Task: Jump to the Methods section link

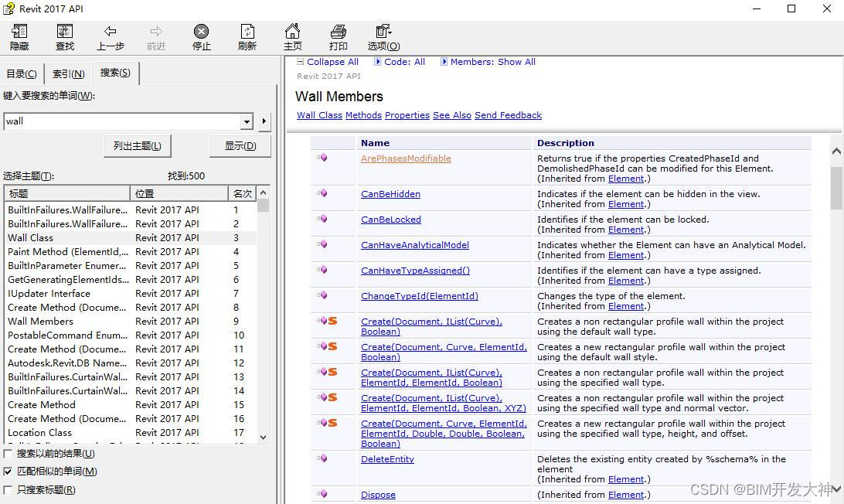Action: [x=363, y=115]
